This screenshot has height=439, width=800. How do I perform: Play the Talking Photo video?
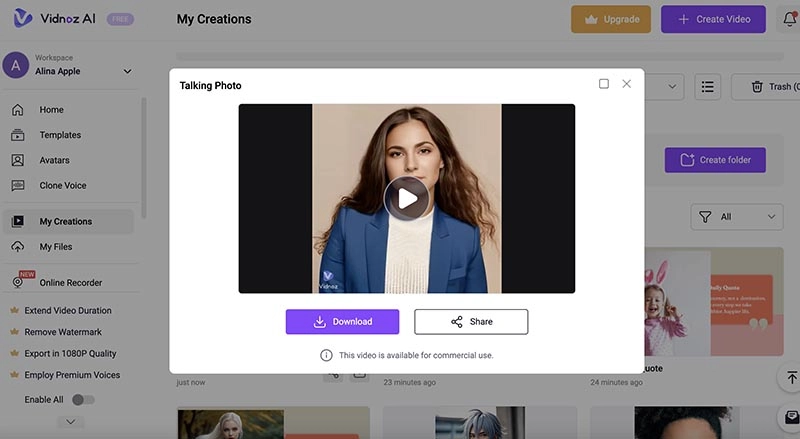point(406,198)
